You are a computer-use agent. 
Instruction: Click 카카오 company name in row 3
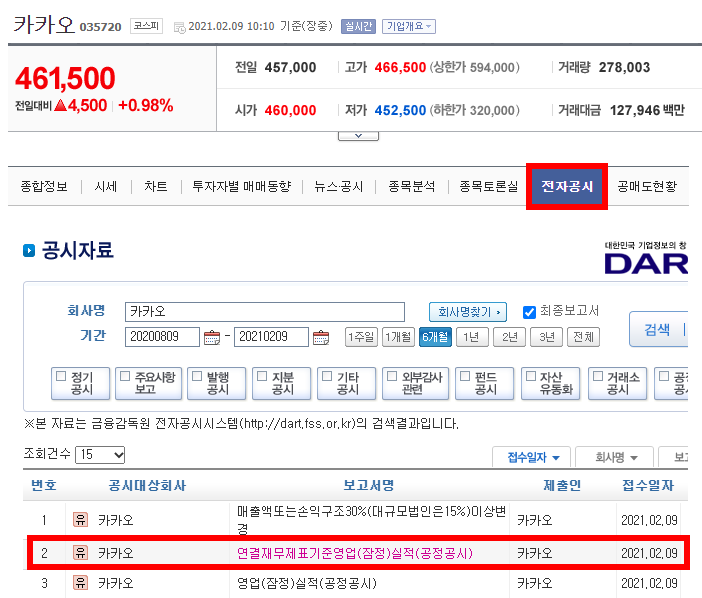[x=116, y=583]
